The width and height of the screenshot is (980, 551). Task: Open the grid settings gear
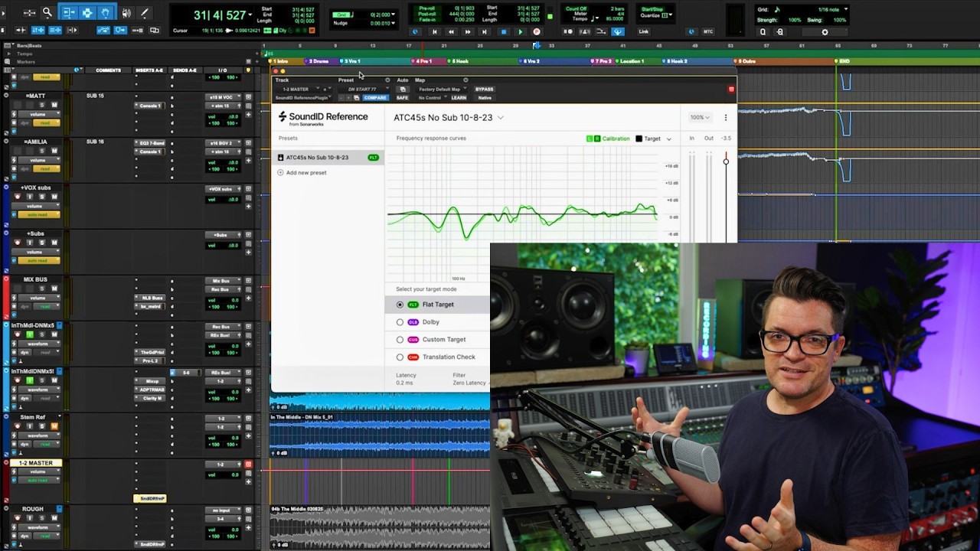click(x=825, y=32)
